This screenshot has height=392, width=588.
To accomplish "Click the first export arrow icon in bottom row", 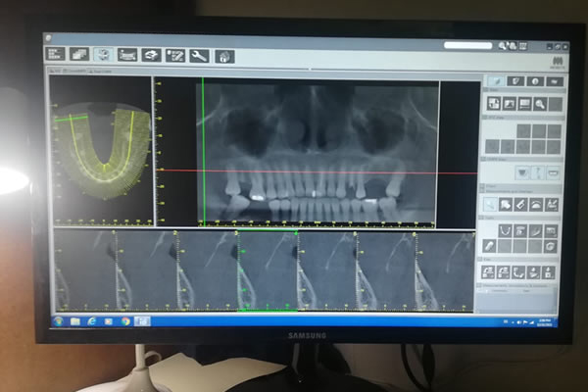I will (488, 272).
